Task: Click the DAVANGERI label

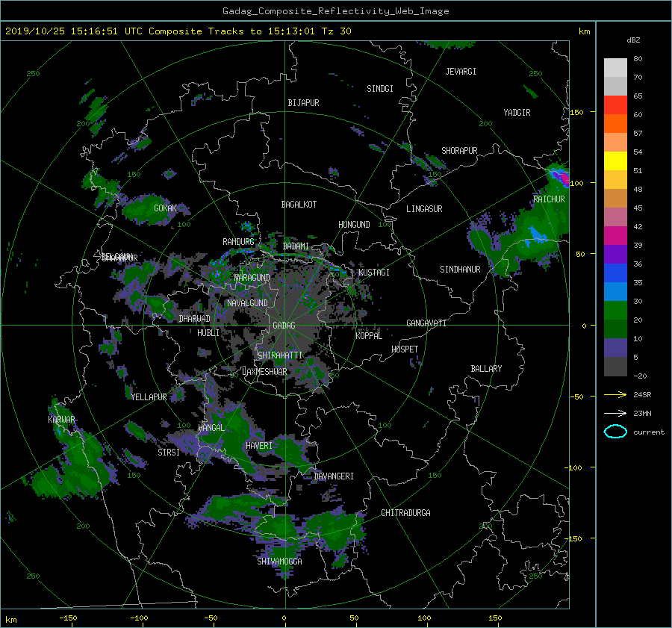Action: [334, 476]
